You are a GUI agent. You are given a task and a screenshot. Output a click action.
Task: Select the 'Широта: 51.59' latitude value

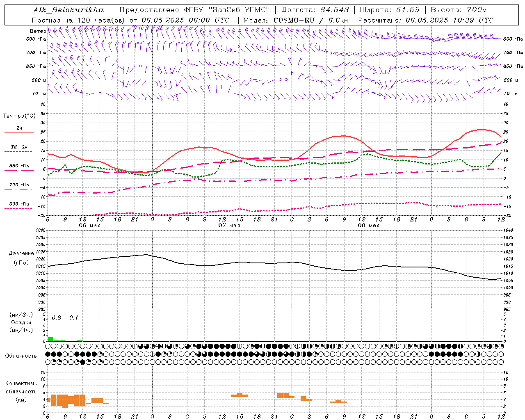390,10
